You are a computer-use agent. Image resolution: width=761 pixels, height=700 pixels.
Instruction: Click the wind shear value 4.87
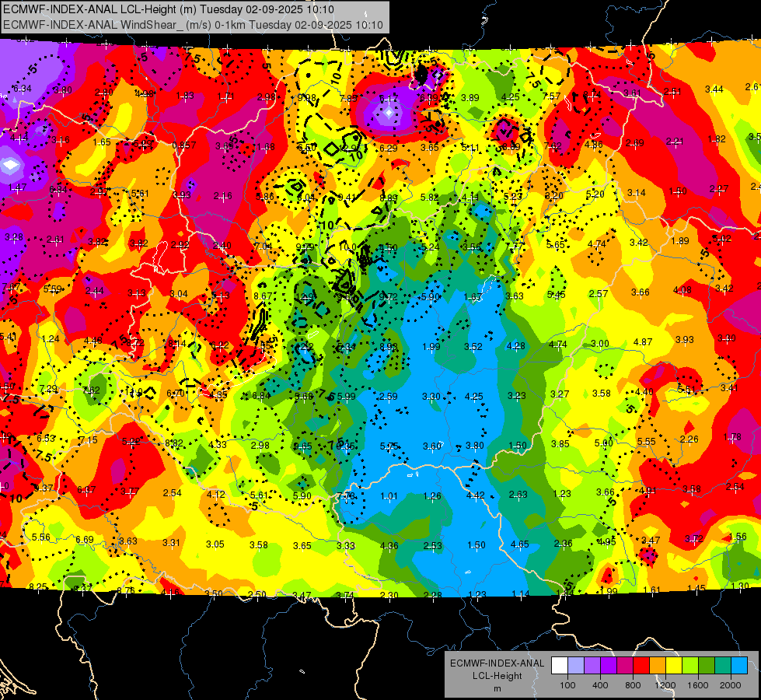point(643,341)
